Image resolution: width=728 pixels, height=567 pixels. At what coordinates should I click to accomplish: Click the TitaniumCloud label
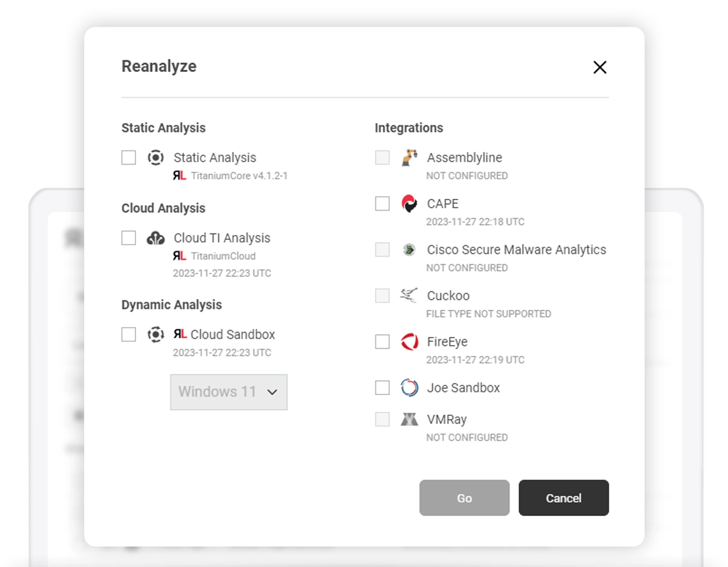(223, 256)
